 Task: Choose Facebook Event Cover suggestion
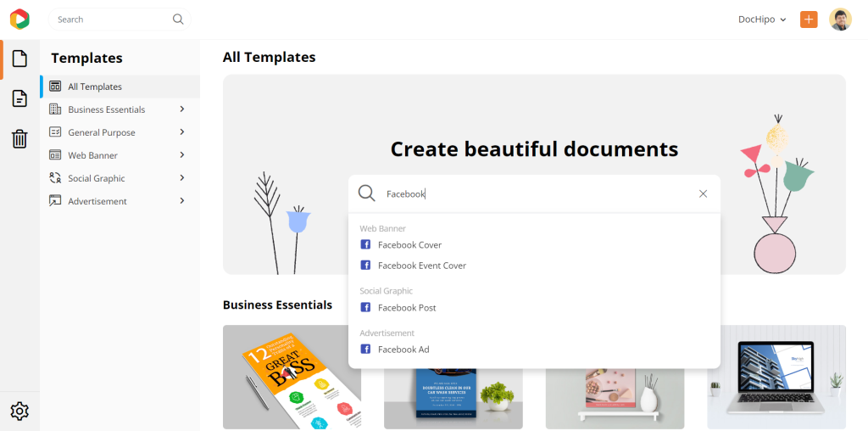tap(422, 266)
